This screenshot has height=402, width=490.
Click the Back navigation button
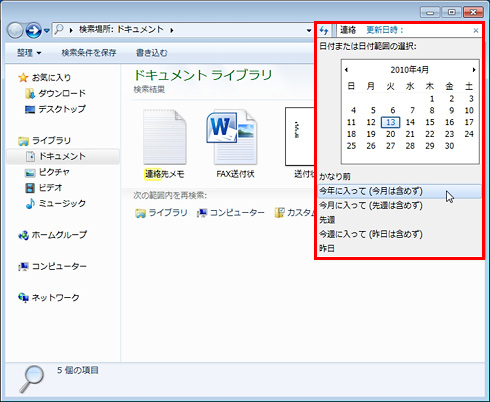pyautogui.click(x=15, y=31)
